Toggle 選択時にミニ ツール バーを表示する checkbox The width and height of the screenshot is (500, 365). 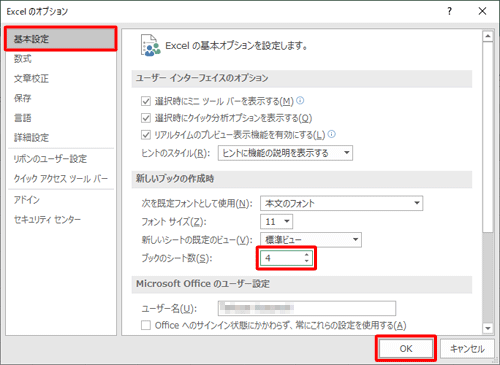click(146, 101)
